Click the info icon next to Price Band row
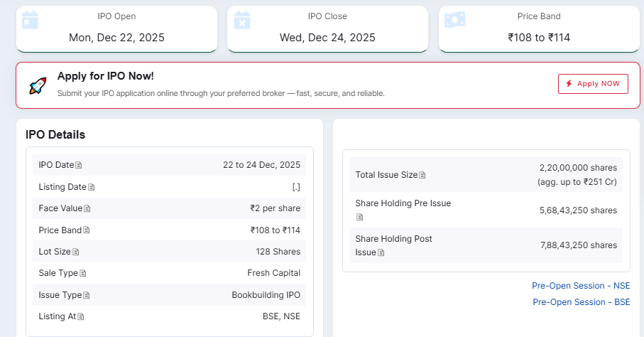The height and width of the screenshot is (337, 644). [x=87, y=230]
